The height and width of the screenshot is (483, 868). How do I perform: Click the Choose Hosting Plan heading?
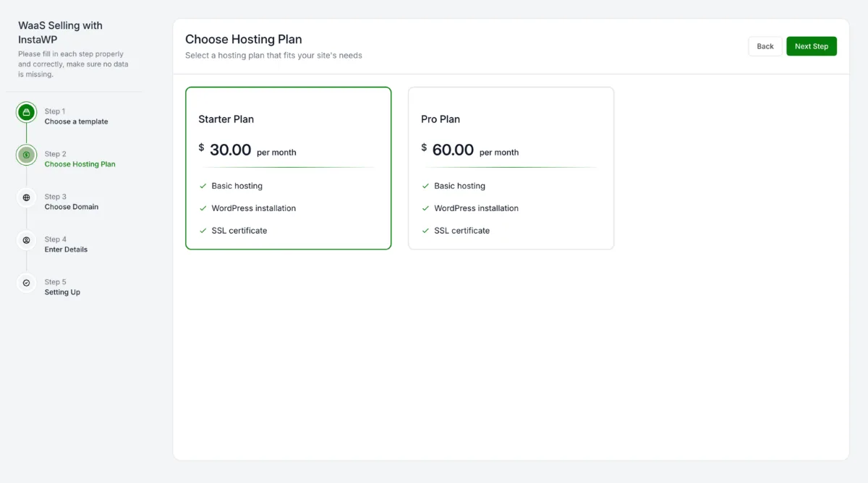click(x=244, y=40)
